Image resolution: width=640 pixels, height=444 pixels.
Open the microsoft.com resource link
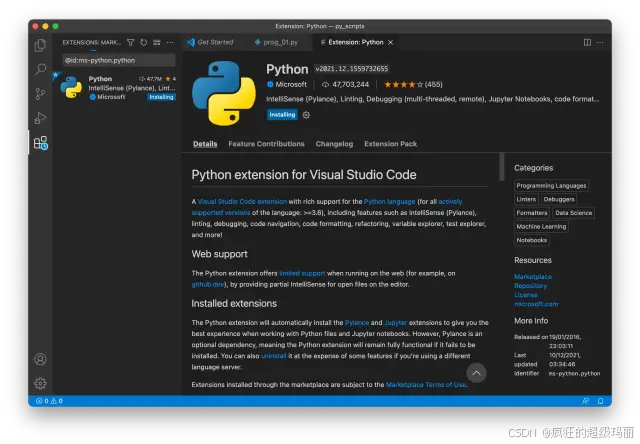(x=536, y=304)
